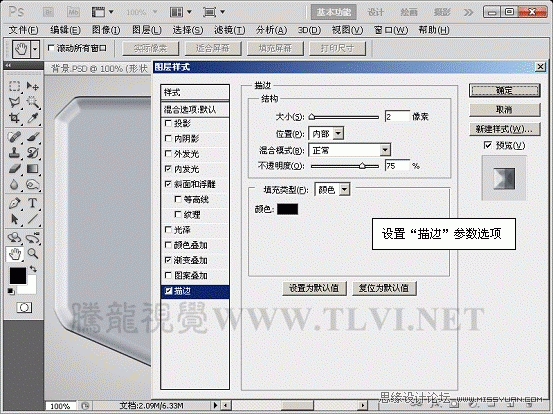The image size is (553, 414).
Task: Click the Cancel (取消) button
Action: click(x=504, y=110)
